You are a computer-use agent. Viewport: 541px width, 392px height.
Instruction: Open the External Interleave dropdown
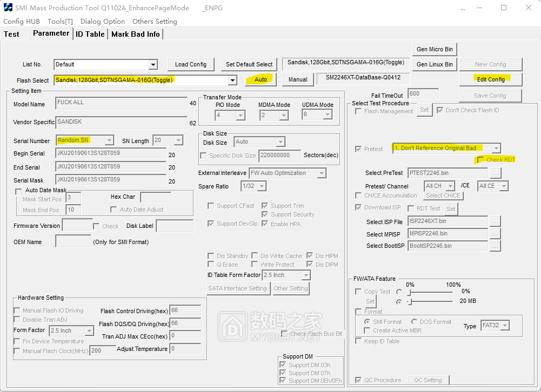322,173
